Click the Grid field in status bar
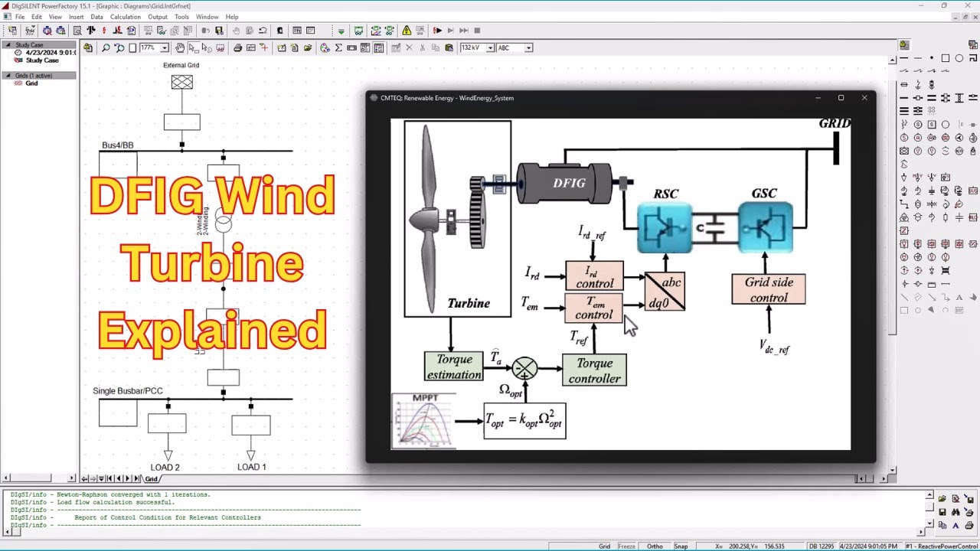 click(x=604, y=546)
